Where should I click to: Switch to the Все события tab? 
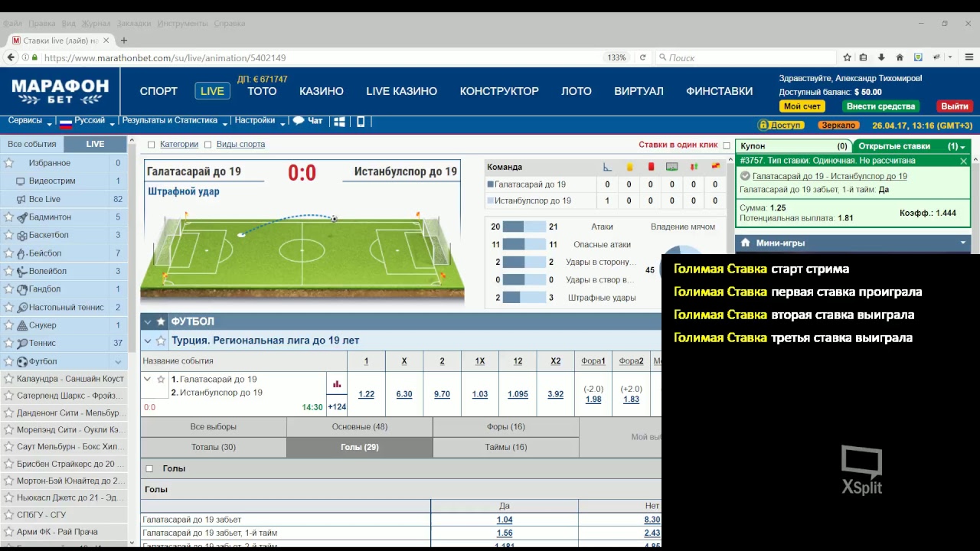click(x=32, y=144)
